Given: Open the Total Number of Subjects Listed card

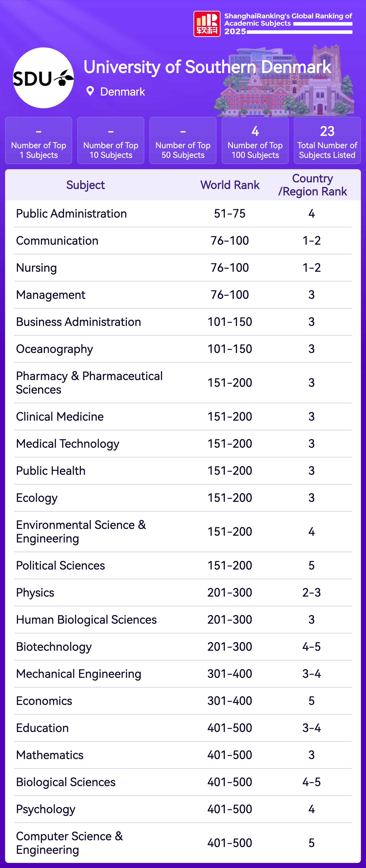Looking at the screenshot, I should tap(327, 140).
